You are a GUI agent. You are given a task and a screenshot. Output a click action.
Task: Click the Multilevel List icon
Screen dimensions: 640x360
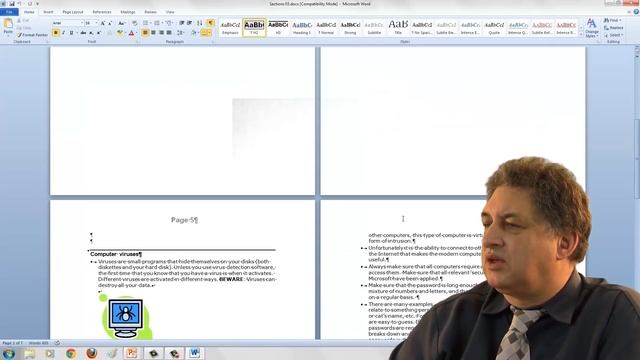pos(169,23)
